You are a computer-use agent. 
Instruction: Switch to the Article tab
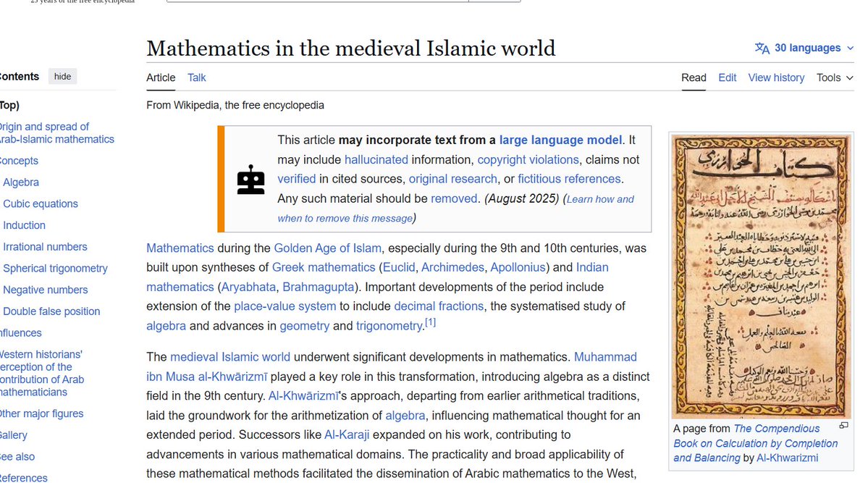pos(161,77)
